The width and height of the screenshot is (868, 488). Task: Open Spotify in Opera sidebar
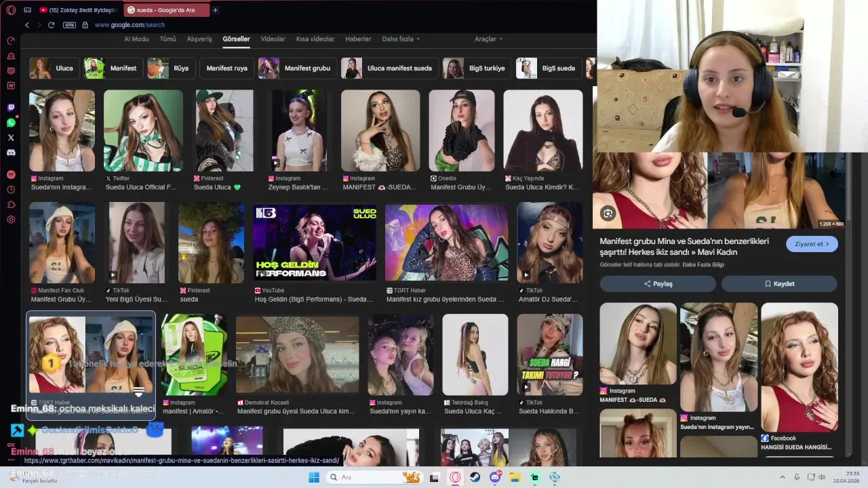click(x=11, y=175)
